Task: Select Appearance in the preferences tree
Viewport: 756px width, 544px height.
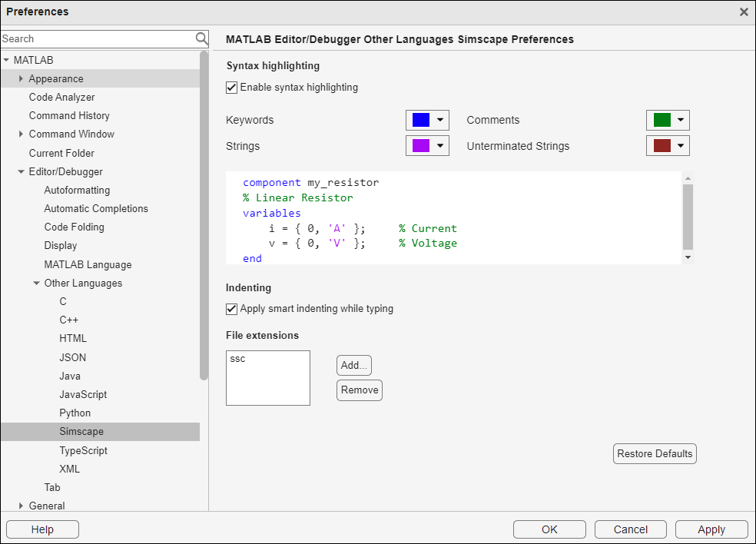Action: click(56, 78)
